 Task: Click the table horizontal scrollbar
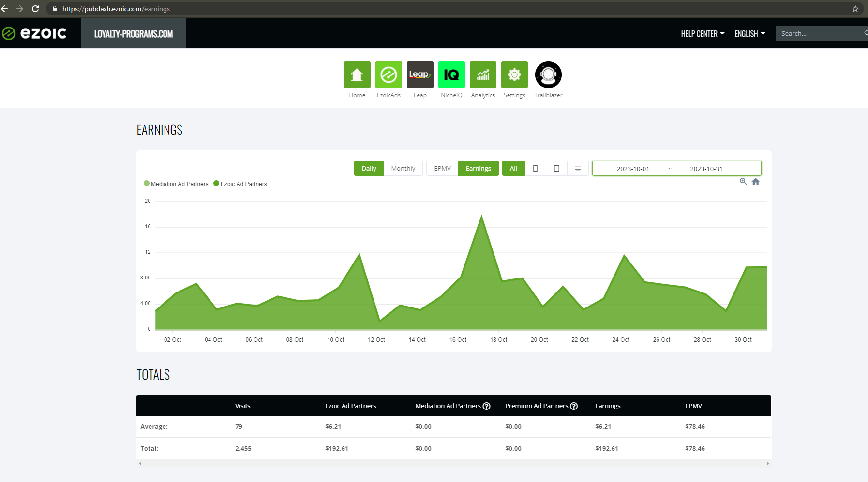(x=454, y=463)
